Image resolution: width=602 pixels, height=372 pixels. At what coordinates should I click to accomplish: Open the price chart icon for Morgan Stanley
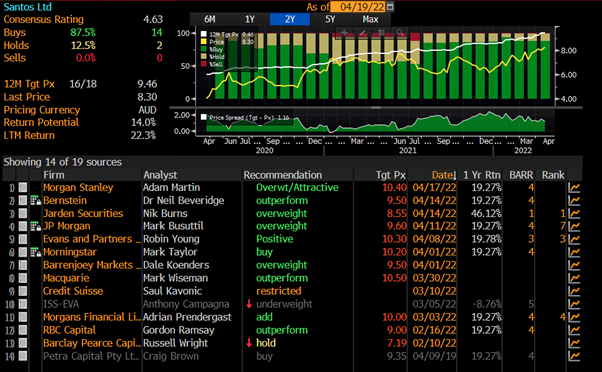[x=574, y=188]
